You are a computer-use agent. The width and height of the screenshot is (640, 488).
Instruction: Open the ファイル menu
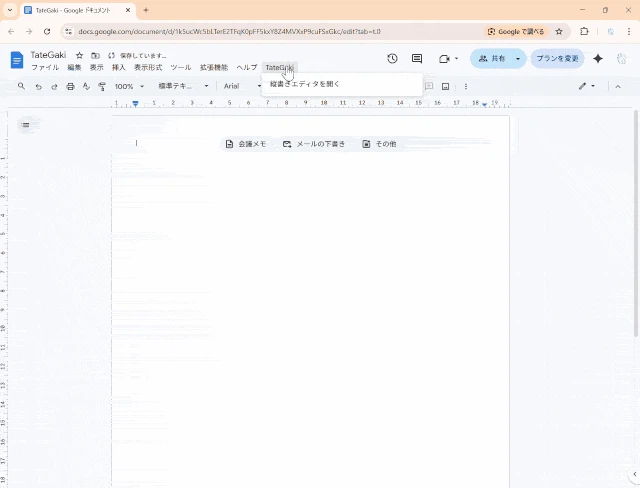tap(45, 68)
